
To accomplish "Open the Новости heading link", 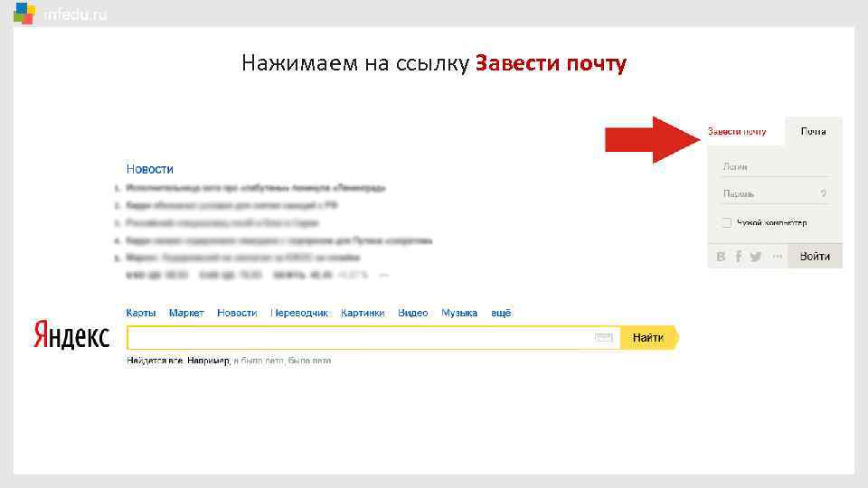I will [149, 169].
